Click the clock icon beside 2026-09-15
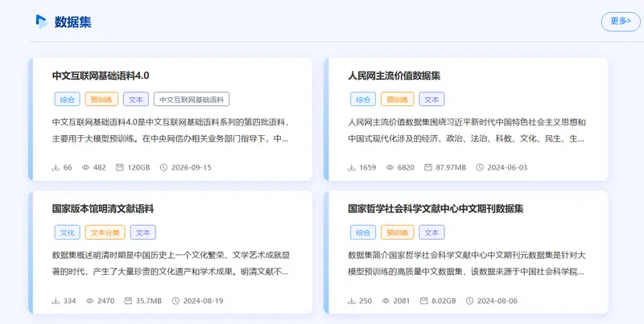The image size is (644, 324). pos(163,167)
